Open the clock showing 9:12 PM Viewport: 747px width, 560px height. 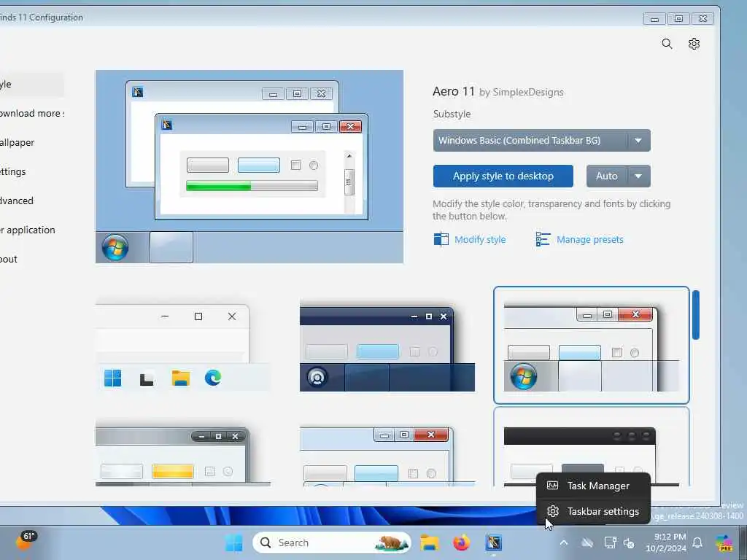click(x=666, y=542)
